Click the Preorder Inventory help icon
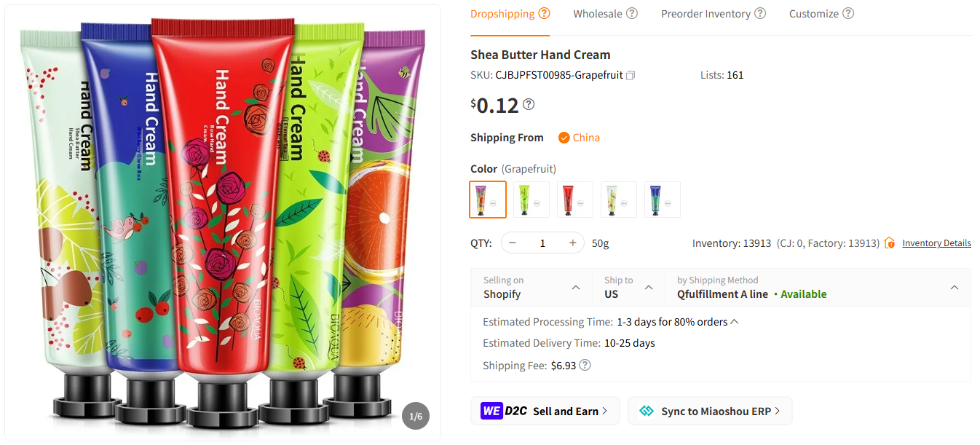The height and width of the screenshot is (445, 980). pyautogui.click(x=762, y=13)
